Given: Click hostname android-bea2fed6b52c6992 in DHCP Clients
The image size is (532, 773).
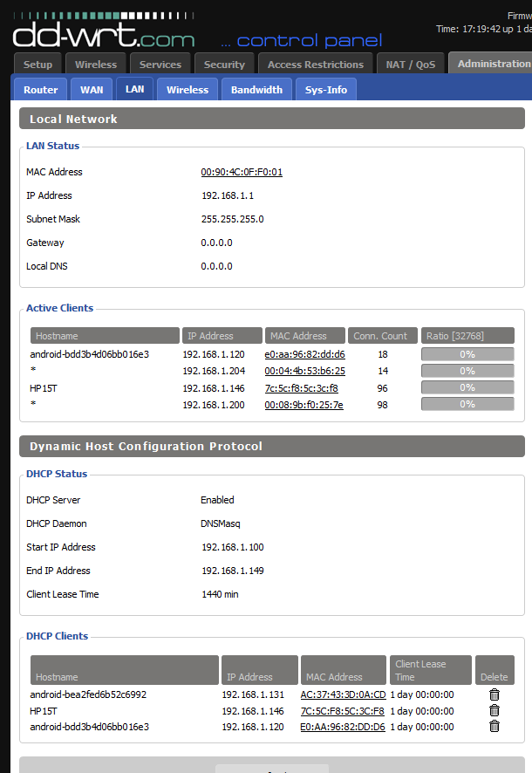Looking at the screenshot, I should point(88,694).
